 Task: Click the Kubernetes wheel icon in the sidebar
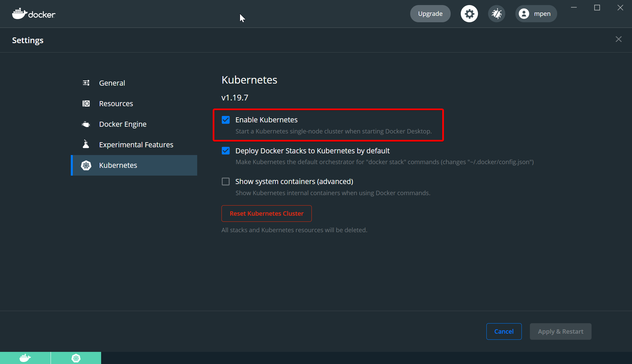click(x=86, y=165)
